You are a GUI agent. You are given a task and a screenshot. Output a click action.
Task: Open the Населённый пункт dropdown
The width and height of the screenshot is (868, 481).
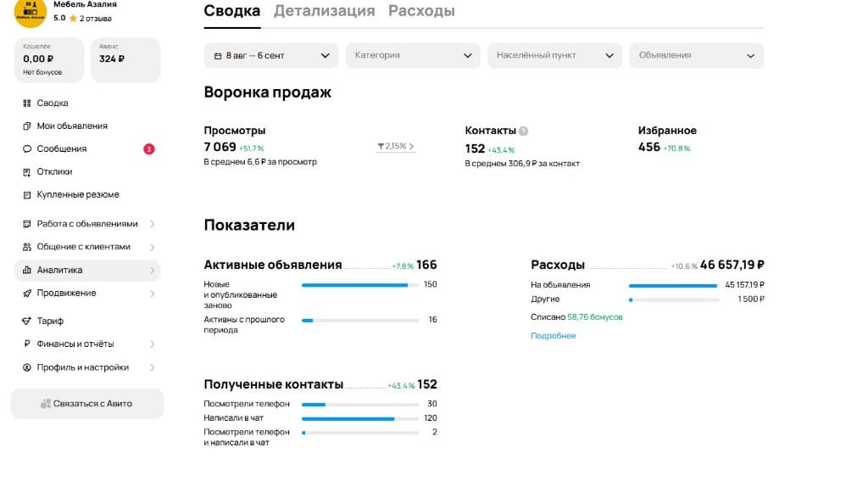(554, 56)
